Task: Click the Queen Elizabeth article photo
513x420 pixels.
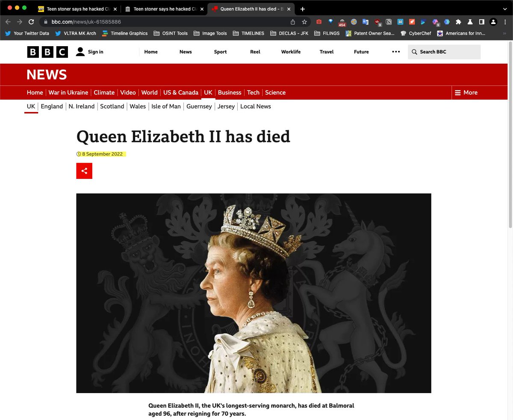Action: click(254, 293)
